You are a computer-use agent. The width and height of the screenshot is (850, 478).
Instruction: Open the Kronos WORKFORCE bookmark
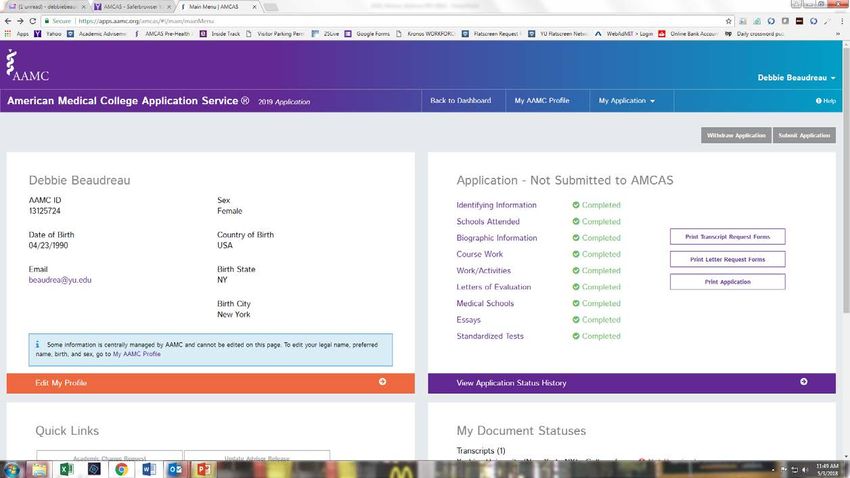pos(426,34)
